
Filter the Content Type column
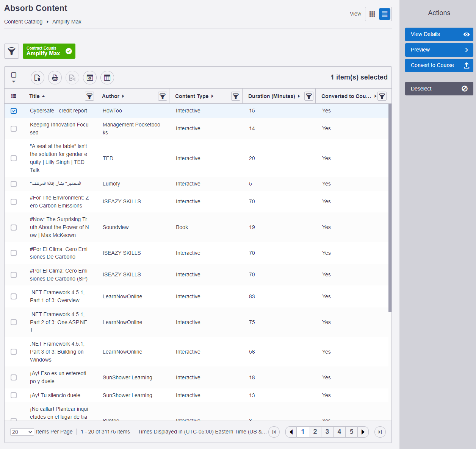(236, 96)
